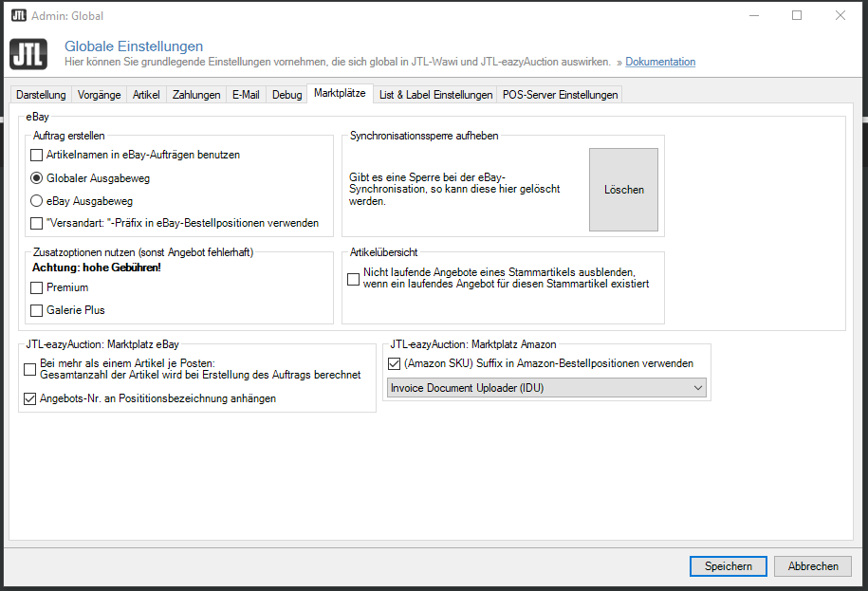Open the Invoice Document Uploader (IDU) dropdown
This screenshot has height=591, width=868.
(697, 387)
